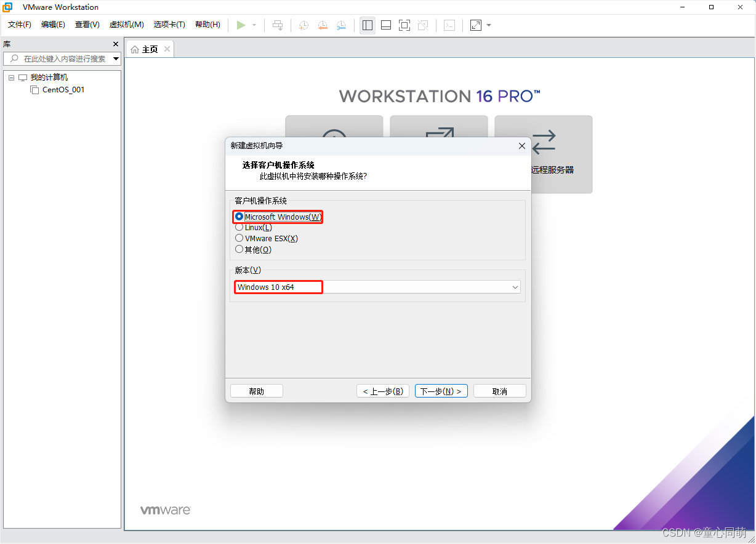This screenshot has height=544, width=756.
Task: Open the Windows 10 x64 version dropdown
Action: point(515,287)
